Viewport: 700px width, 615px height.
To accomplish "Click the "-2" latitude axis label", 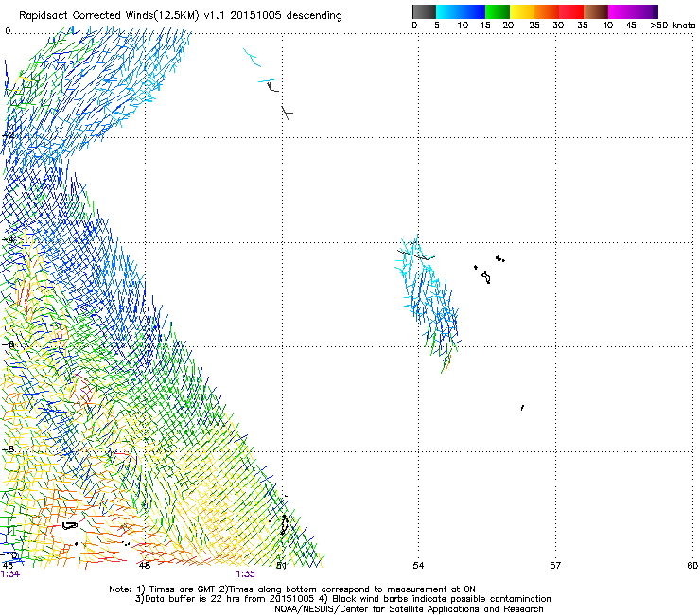I will click(9, 135).
